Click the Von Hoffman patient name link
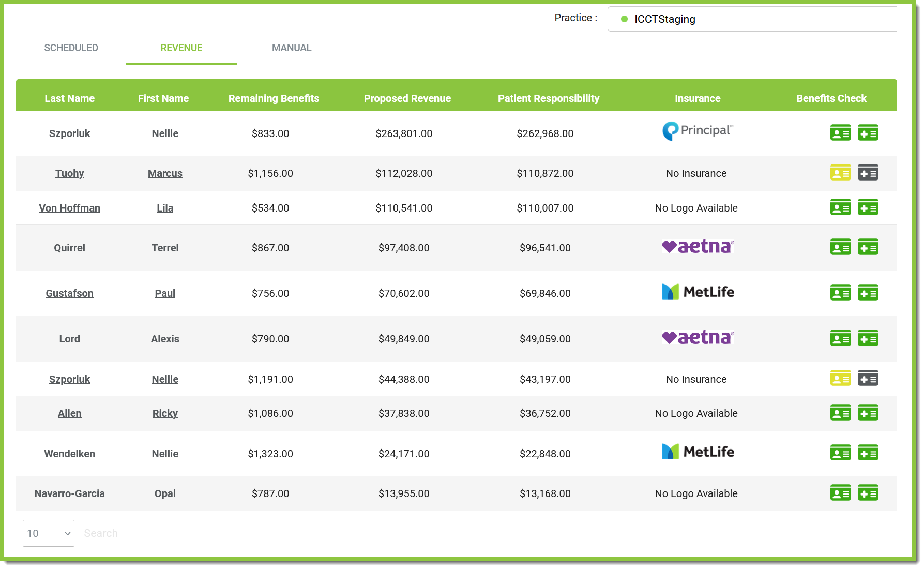 coord(69,208)
